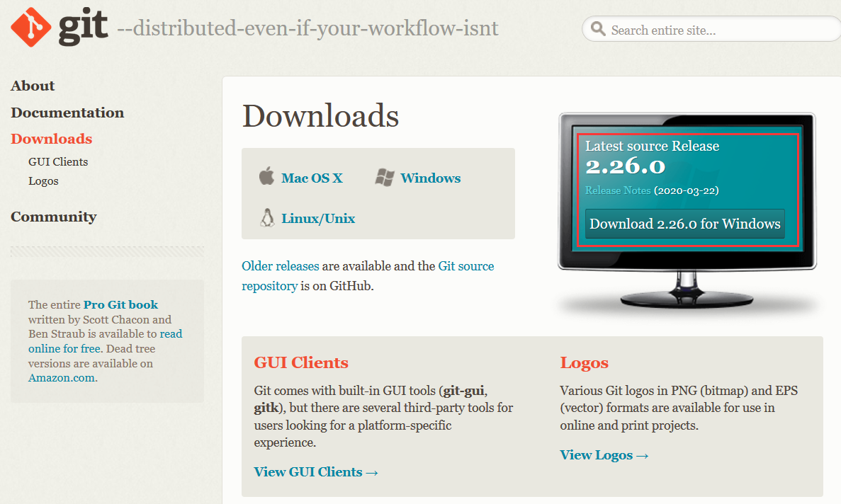Choose the Mac OS X download link
The height and width of the screenshot is (504, 841).
click(312, 178)
